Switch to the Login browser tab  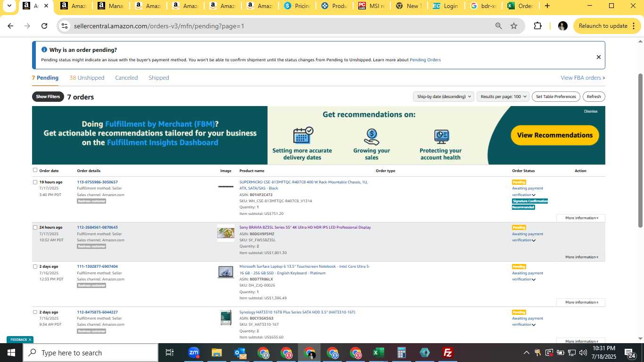click(x=446, y=6)
